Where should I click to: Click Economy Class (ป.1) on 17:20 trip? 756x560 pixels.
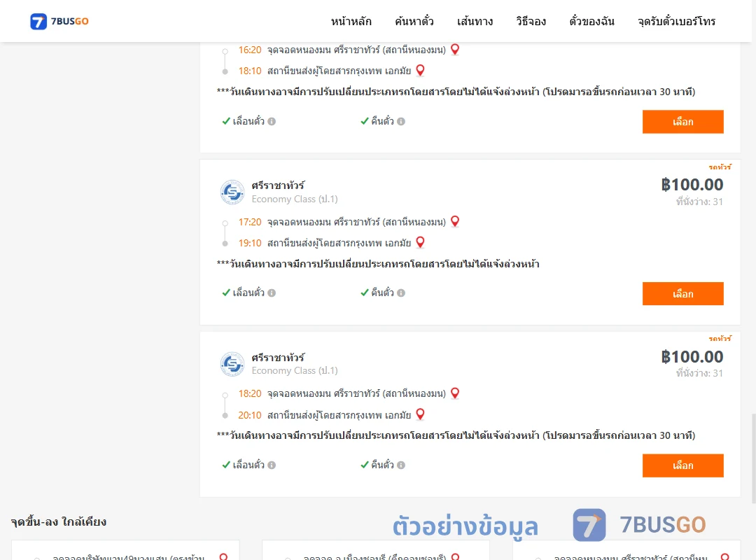(x=295, y=199)
